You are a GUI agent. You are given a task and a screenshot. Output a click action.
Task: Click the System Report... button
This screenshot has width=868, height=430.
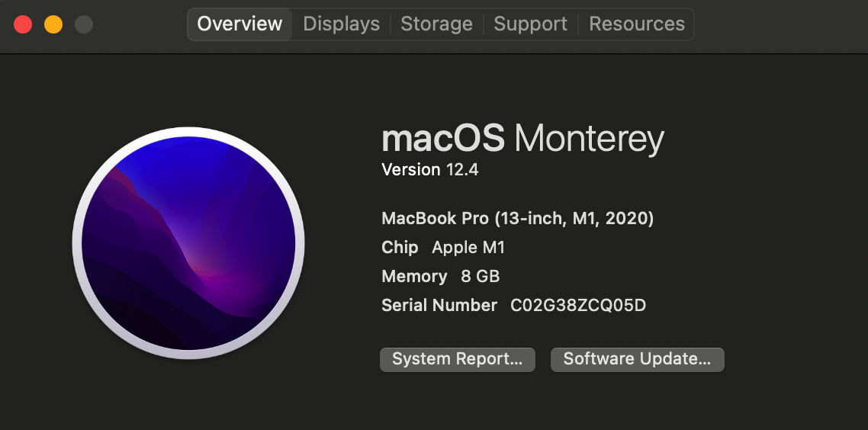coord(457,359)
